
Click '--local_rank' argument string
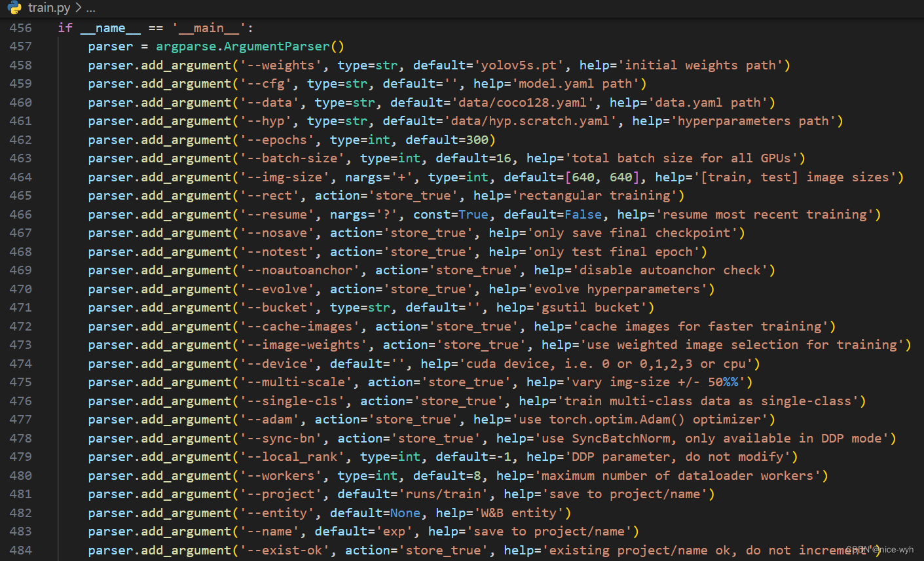click(292, 457)
